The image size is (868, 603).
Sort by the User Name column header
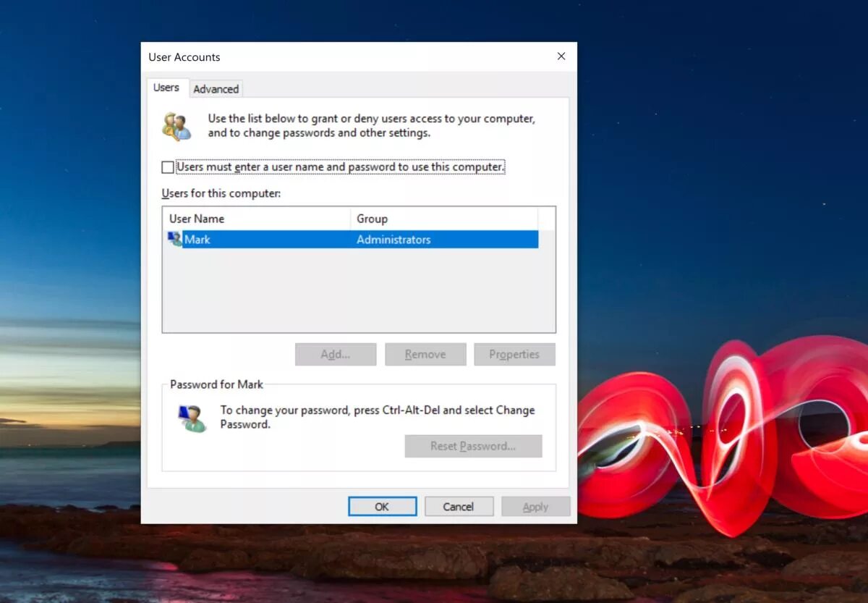pos(257,219)
